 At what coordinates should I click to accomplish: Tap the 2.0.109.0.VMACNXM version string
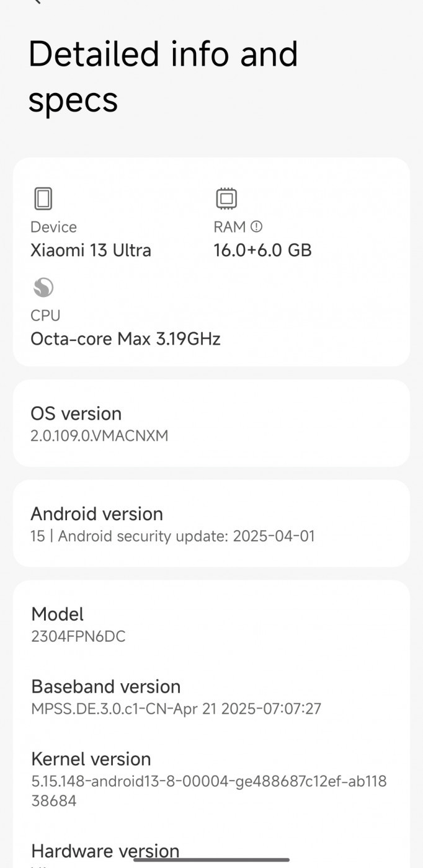tap(99, 436)
